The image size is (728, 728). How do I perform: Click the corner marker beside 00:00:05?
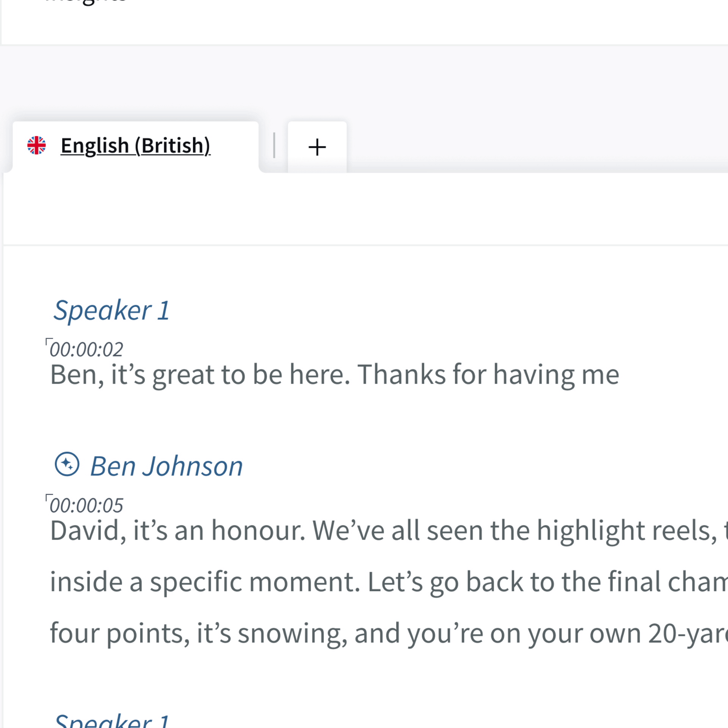coord(49,497)
